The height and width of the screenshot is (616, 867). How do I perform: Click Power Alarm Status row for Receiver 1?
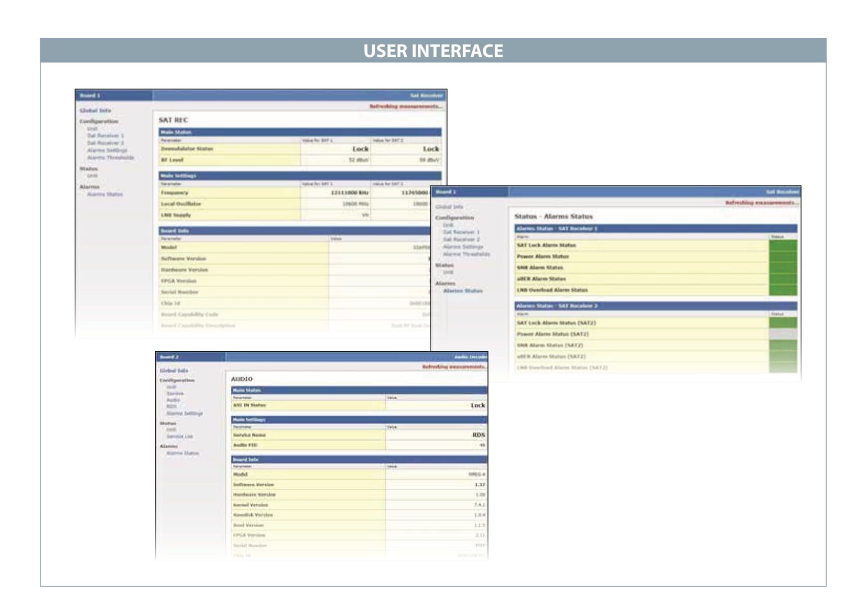655,256
